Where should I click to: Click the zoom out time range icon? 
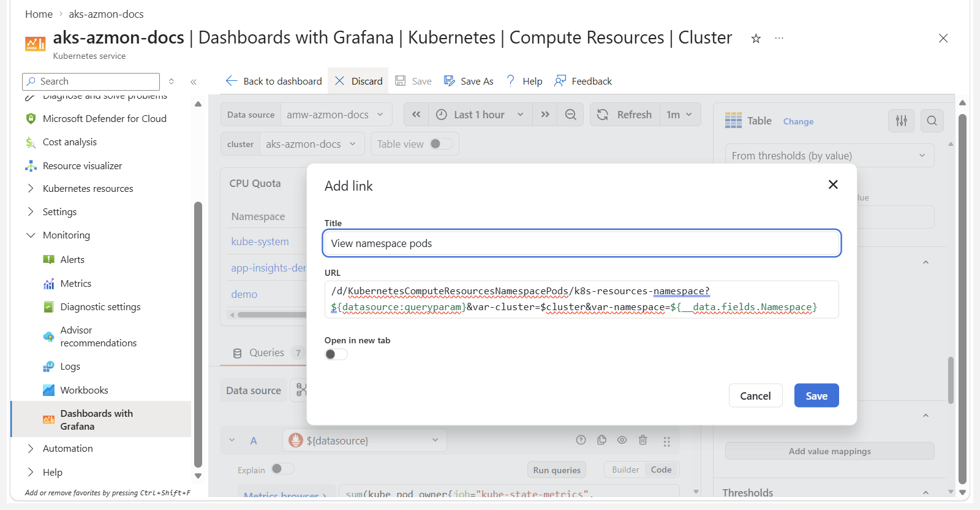point(570,115)
